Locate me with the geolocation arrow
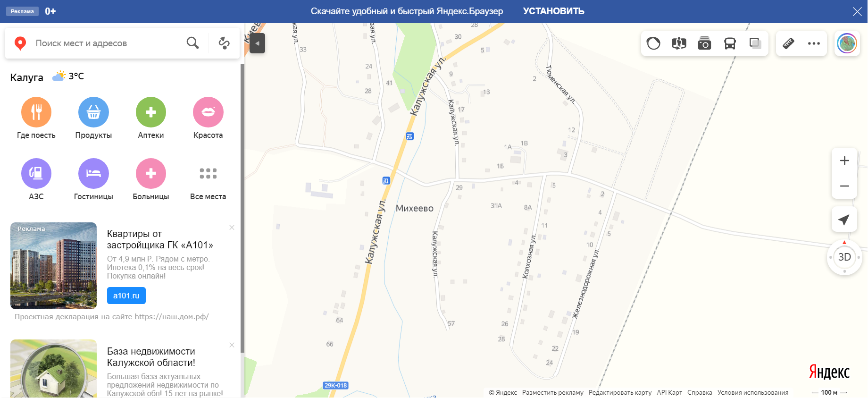Image resolution: width=868 pixels, height=398 pixels. 844,219
